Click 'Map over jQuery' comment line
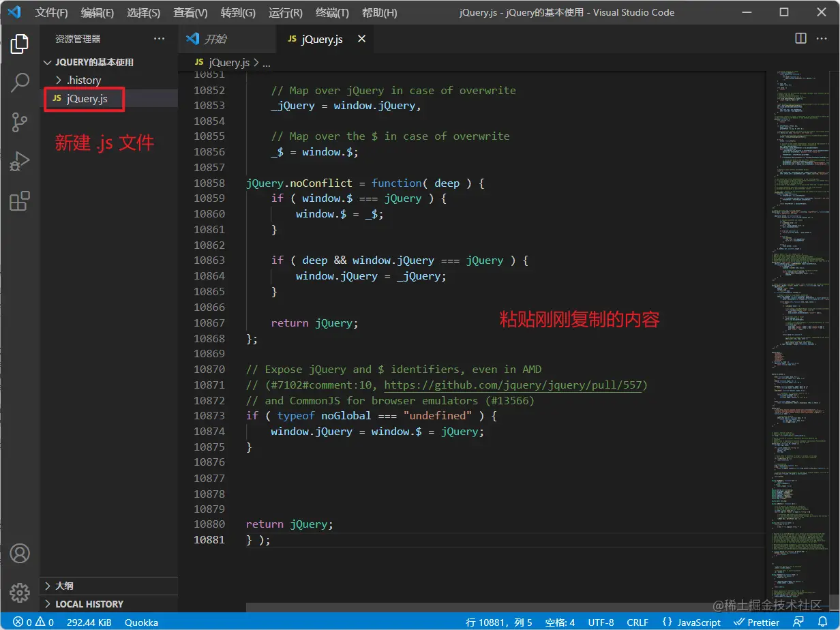 393,91
